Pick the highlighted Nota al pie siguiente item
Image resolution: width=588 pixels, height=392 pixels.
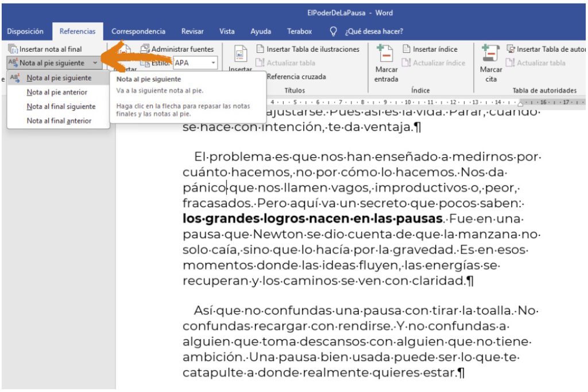tap(59, 78)
